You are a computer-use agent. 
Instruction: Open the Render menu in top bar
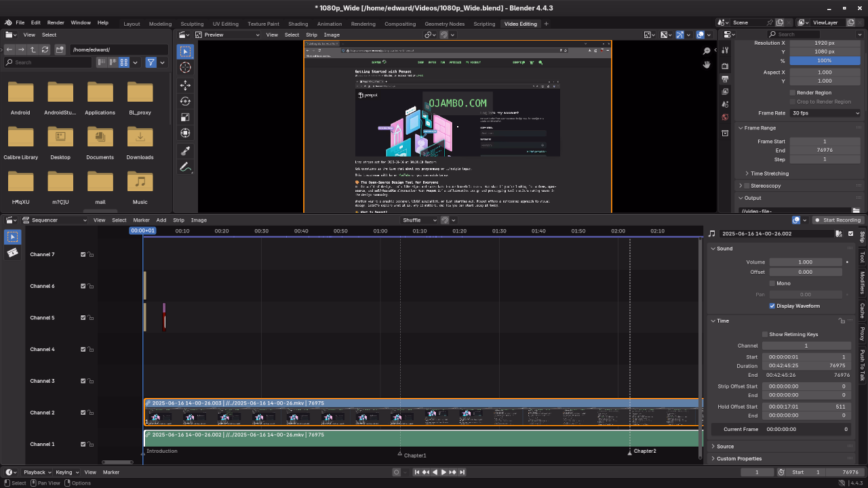pyautogui.click(x=56, y=22)
